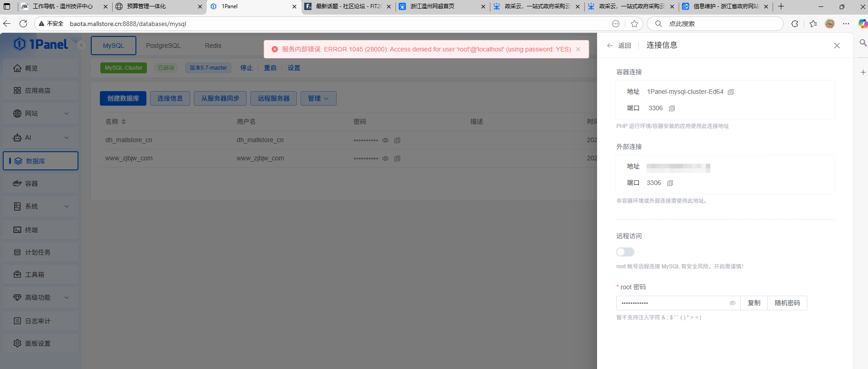868x369 pixels.
Task: Go back with browser back arrow
Action: coord(7,24)
